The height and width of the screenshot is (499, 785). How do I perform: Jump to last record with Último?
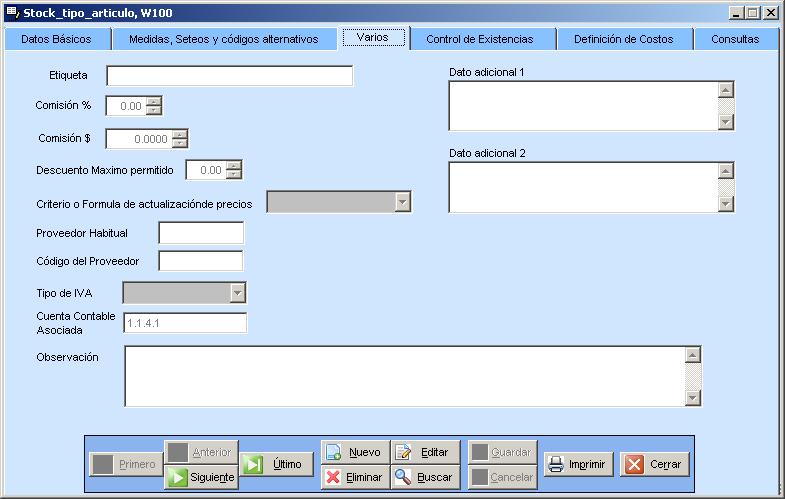[277, 464]
